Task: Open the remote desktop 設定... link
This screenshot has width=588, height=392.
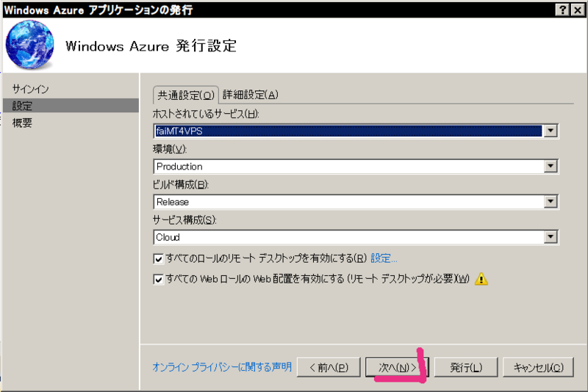Action: tap(384, 258)
